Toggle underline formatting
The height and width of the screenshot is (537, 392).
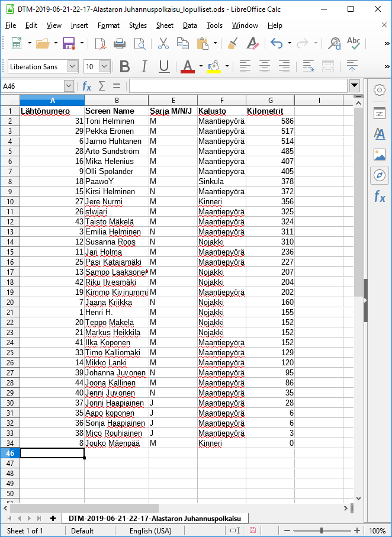click(x=164, y=66)
